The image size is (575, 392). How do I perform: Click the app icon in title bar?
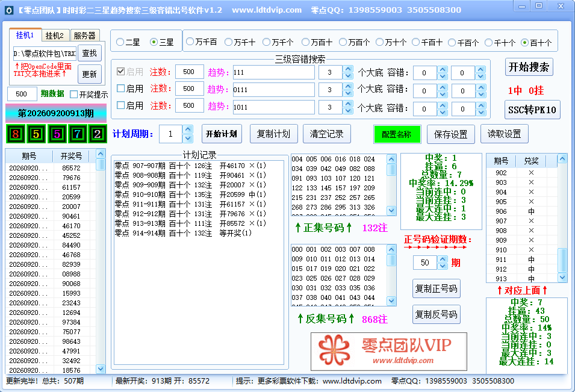point(9,10)
